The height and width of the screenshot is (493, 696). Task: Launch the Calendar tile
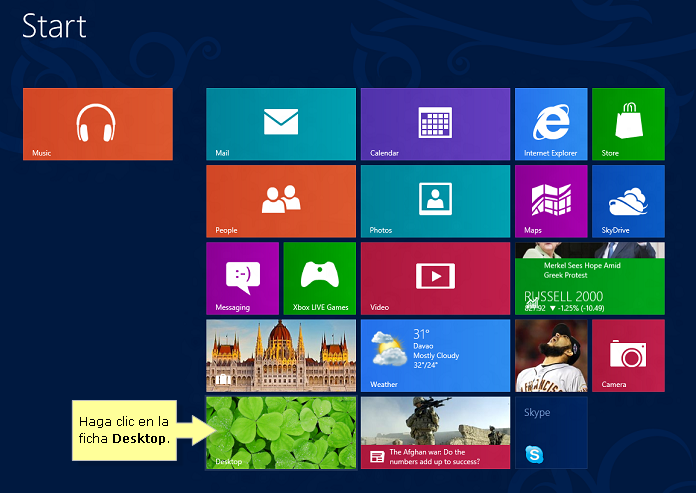coord(435,124)
